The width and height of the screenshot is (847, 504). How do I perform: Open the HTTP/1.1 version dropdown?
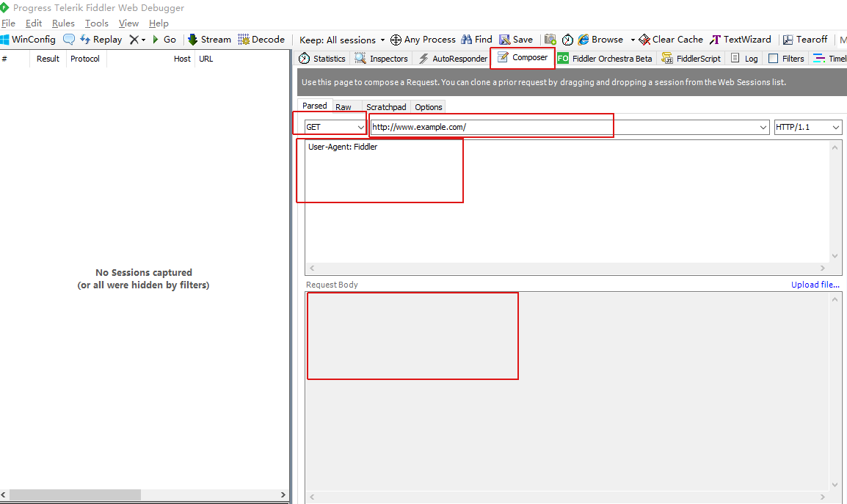point(807,127)
